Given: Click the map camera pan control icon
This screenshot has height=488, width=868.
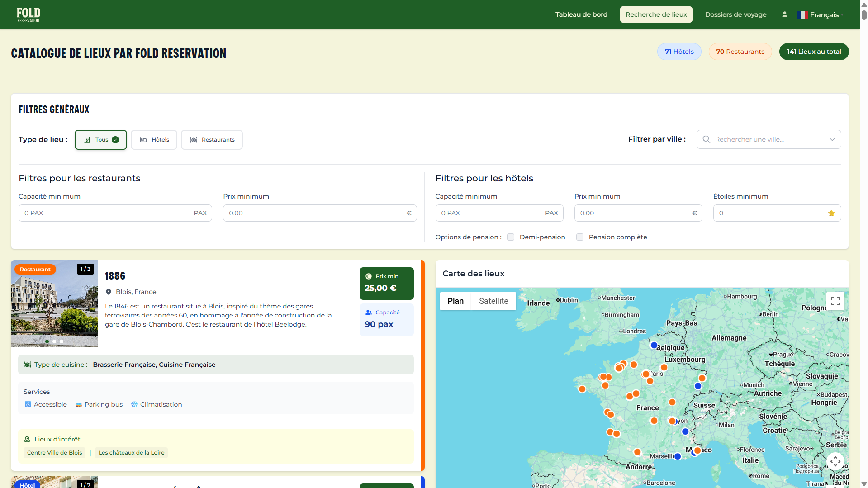Looking at the screenshot, I should 835,461.
